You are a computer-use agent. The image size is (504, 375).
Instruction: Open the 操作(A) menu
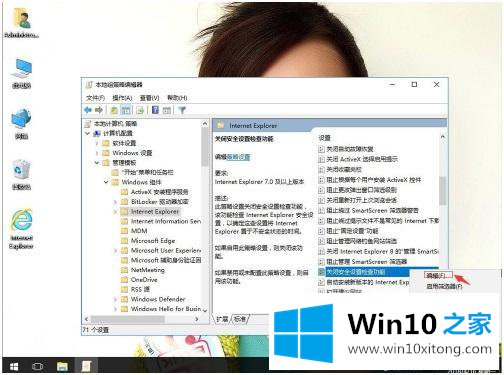122,98
